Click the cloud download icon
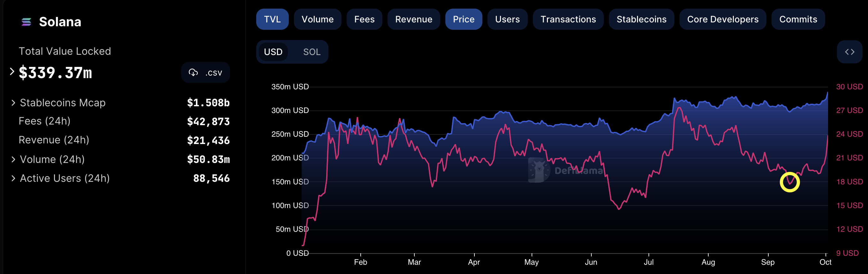The image size is (868, 274). tap(193, 73)
